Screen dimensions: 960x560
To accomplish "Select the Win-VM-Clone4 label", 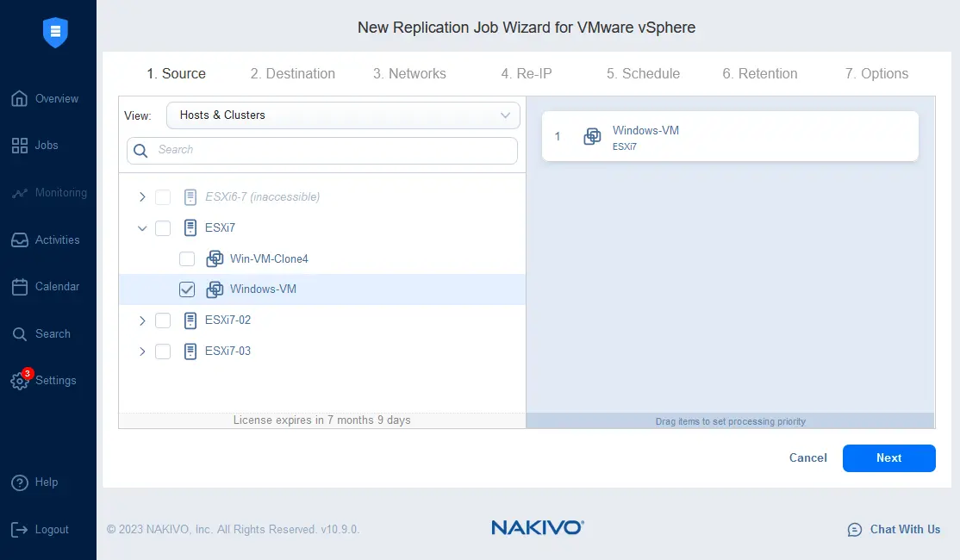I will tap(269, 258).
